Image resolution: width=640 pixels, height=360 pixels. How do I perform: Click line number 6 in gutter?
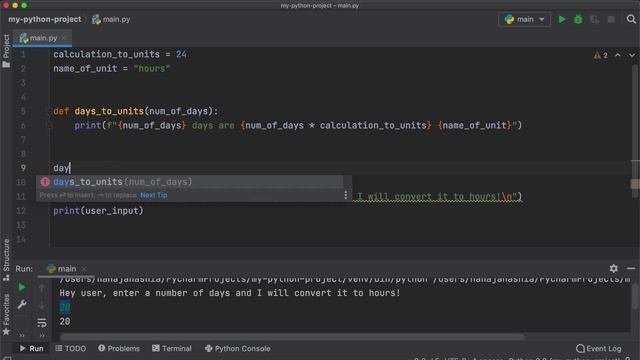23,125
